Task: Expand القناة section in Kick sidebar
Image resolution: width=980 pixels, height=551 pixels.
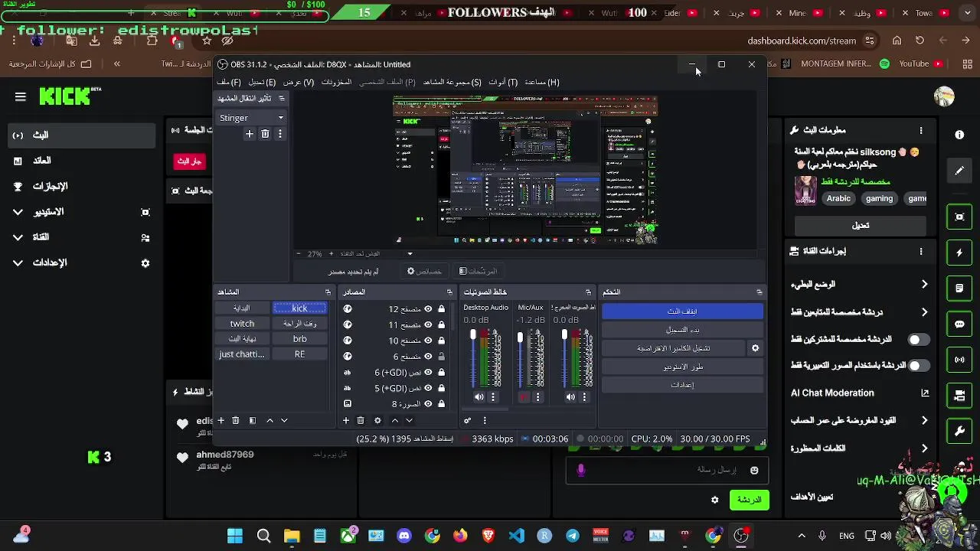Action: (x=18, y=237)
